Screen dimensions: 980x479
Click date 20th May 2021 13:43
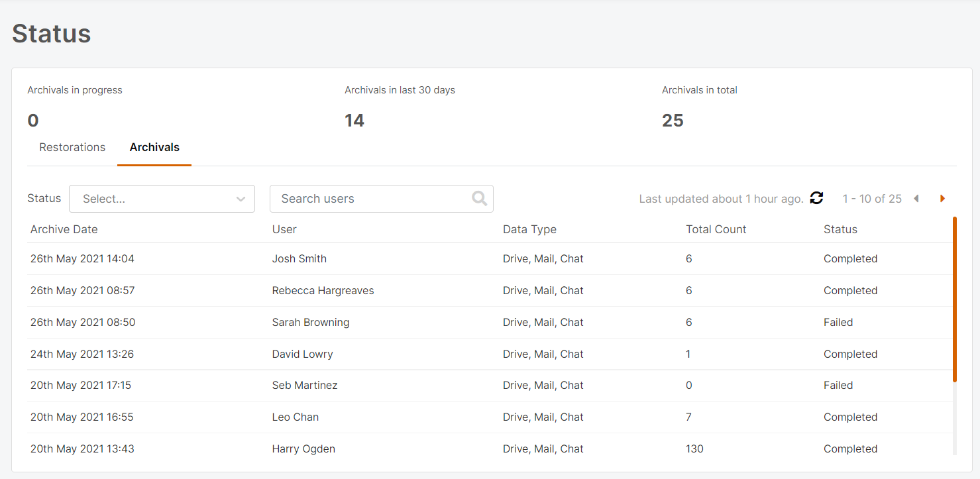[x=82, y=449]
